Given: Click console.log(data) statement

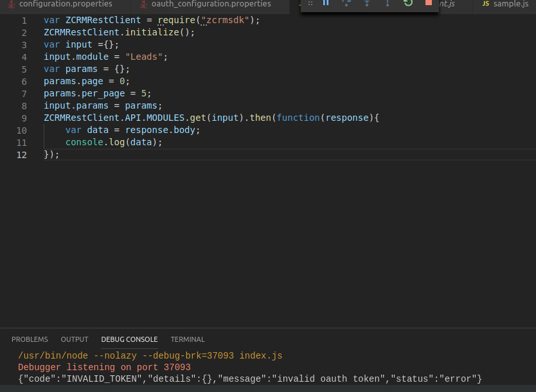Looking at the screenshot, I should (114, 142).
